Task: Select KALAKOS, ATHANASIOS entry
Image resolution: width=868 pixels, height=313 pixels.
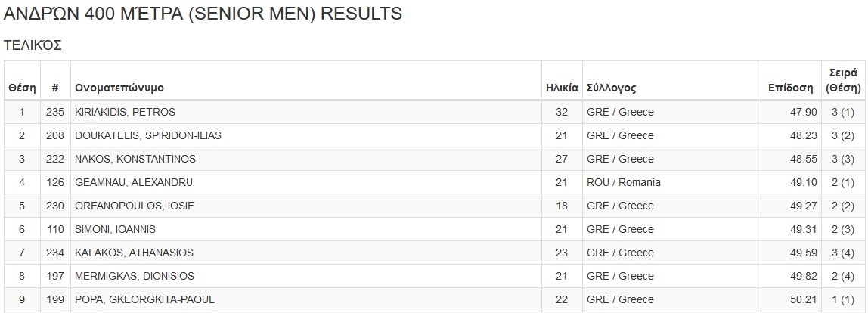Action: pos(135,253)
